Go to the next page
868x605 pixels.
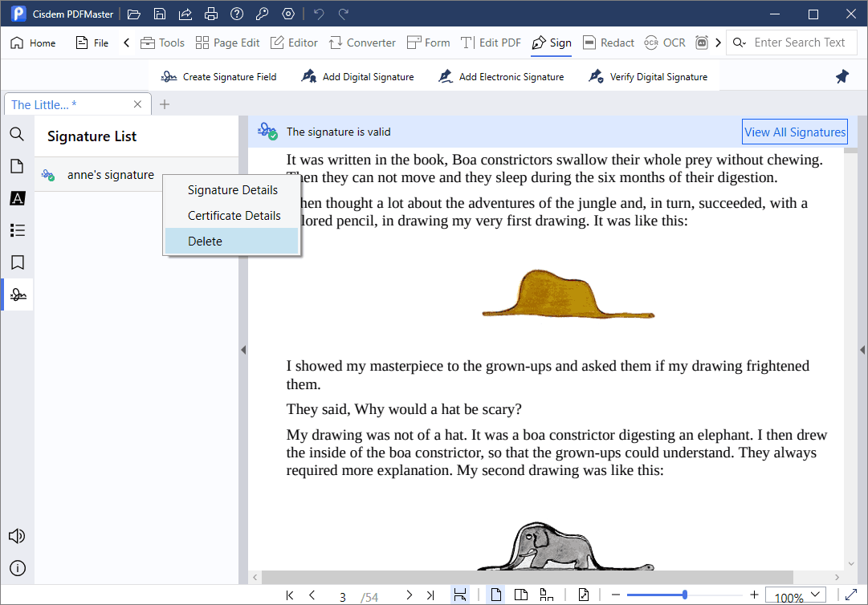coord(409,595)
